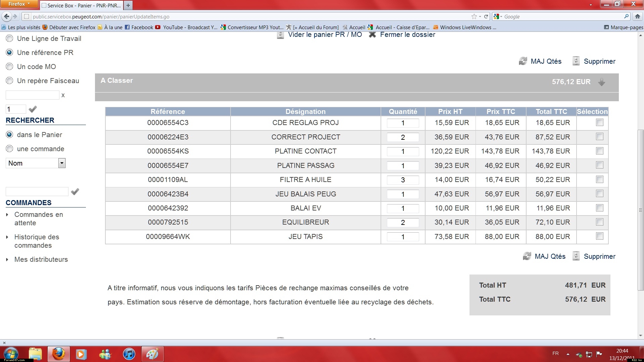Viewport: 644px width, 362px height.
Task: Click reference 00006554KS cell
Action: [x=168, y=151]
